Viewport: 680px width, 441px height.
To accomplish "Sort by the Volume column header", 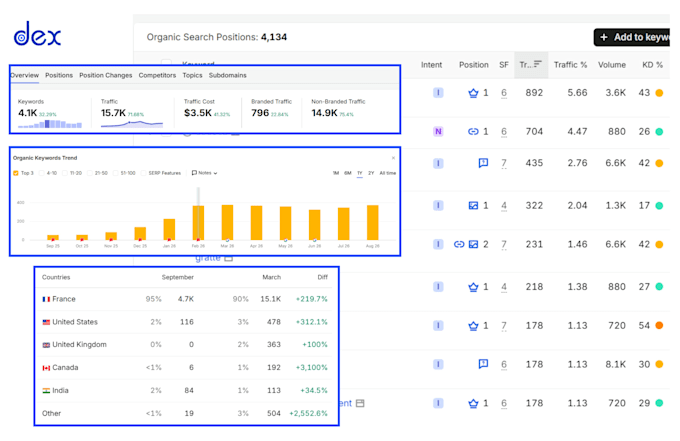I will [612, 65].
